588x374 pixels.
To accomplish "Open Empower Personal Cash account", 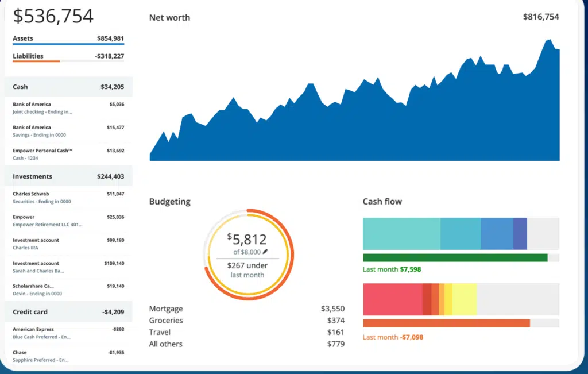I will point(68,154).
